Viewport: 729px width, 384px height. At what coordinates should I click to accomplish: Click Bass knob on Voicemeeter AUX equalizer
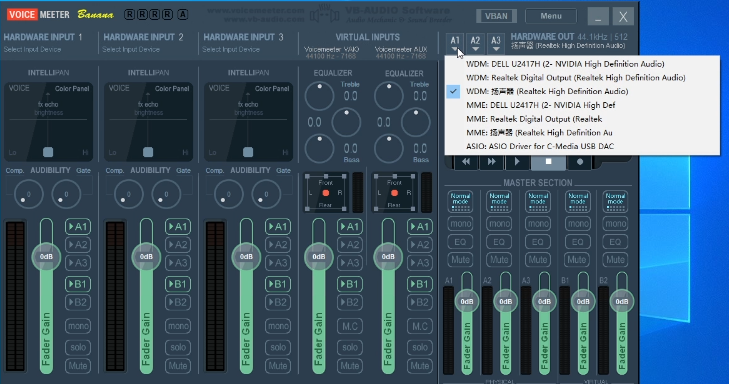click(x=389, y=149)
